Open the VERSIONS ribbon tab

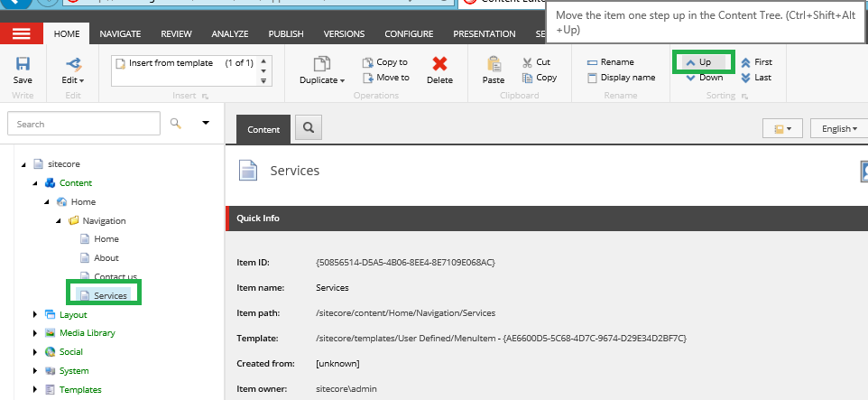point(344,33)
